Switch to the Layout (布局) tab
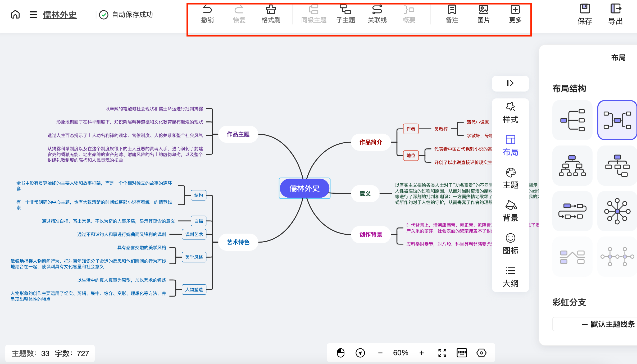This screenshot has height=364, width=637. pos(510,146)
